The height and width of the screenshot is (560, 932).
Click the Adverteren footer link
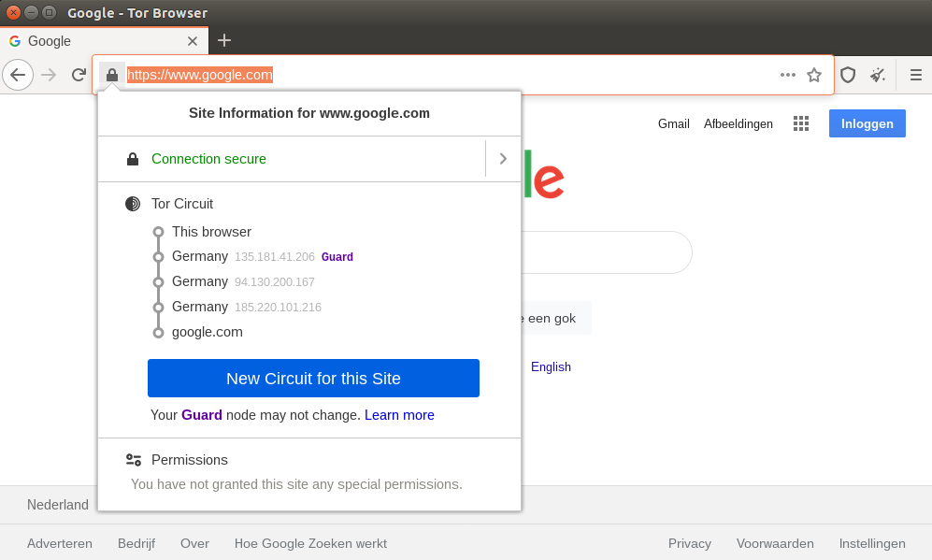60,543
